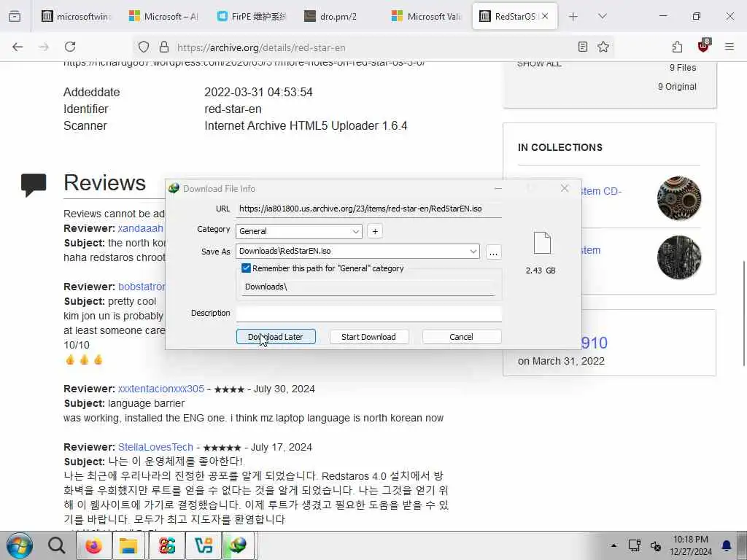Browse for save location with ellipsis button
This screenshot has width=747, height=560.
494,252
